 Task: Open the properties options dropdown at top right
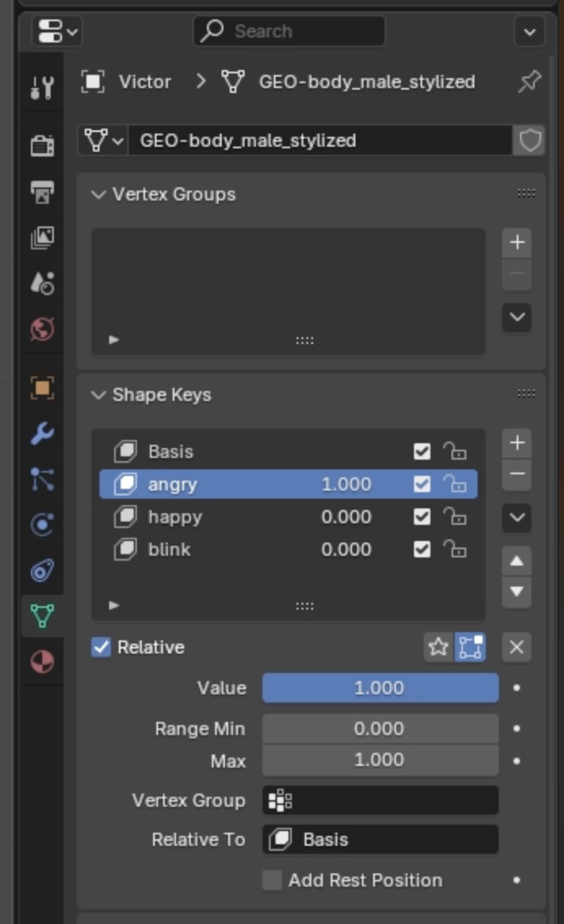pyautogui.click(x=529, y=31)
